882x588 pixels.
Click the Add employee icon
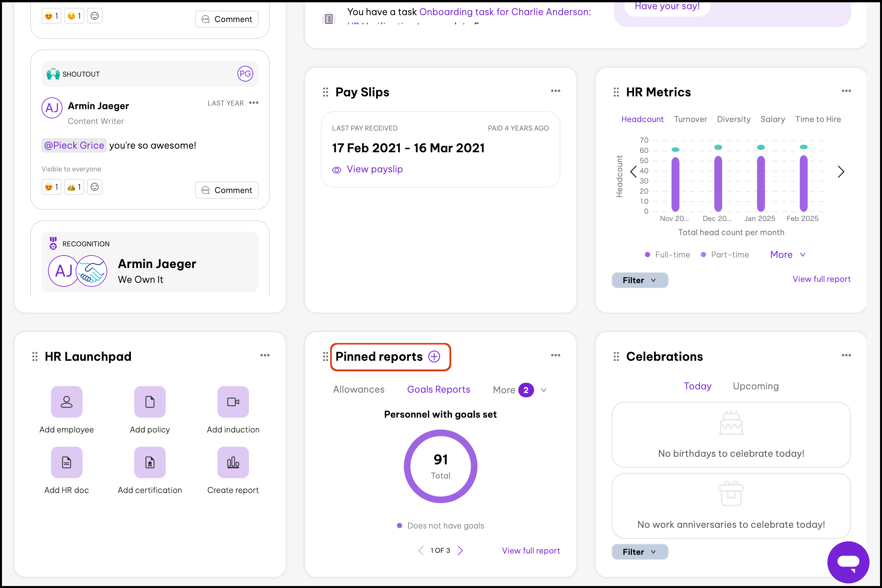pos(67,402)
